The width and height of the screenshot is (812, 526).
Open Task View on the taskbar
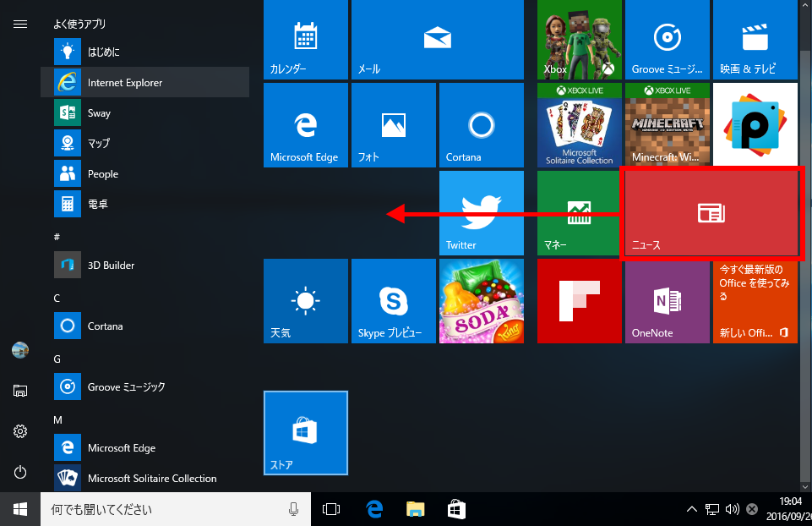(331, 509)
